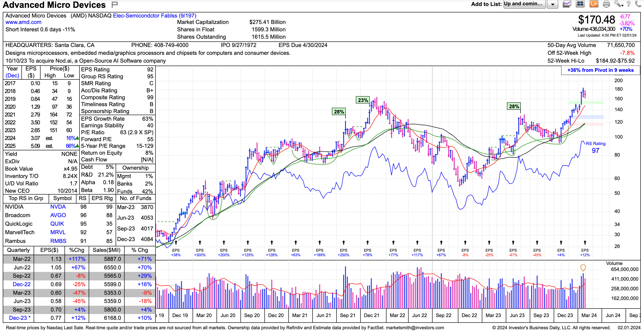Click the Jun-23 EPS change -45% cell
The image size is (644, 332).
[x=77, y=301]
